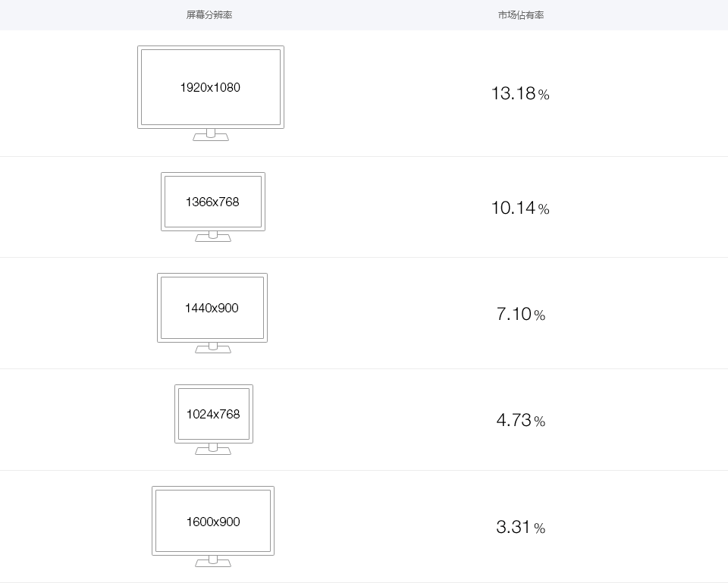Select the 3.31% market share value
Viewport: 728px width, 583px height.
(520, 527)
